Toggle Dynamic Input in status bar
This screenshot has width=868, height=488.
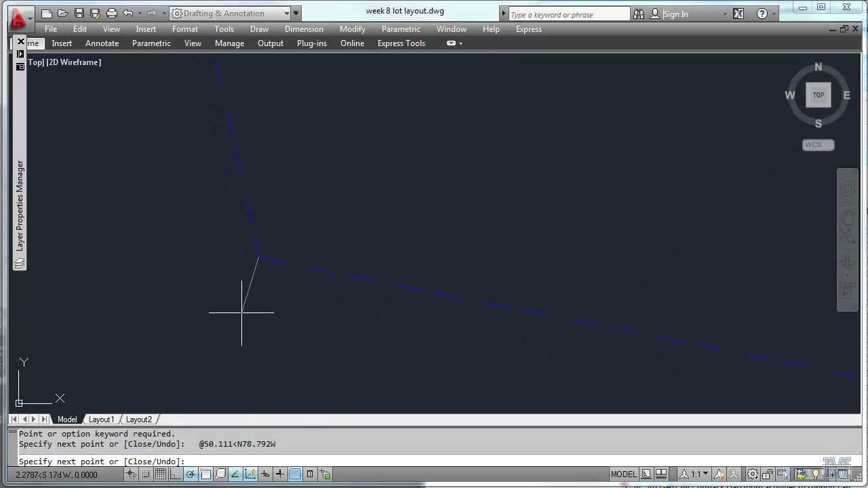[265, 474]
